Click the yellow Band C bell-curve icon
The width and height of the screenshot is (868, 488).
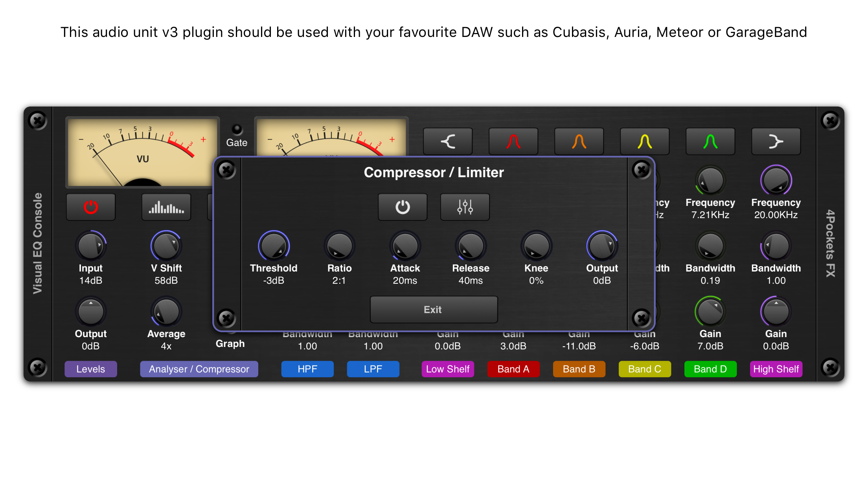(x=644, y=141)
